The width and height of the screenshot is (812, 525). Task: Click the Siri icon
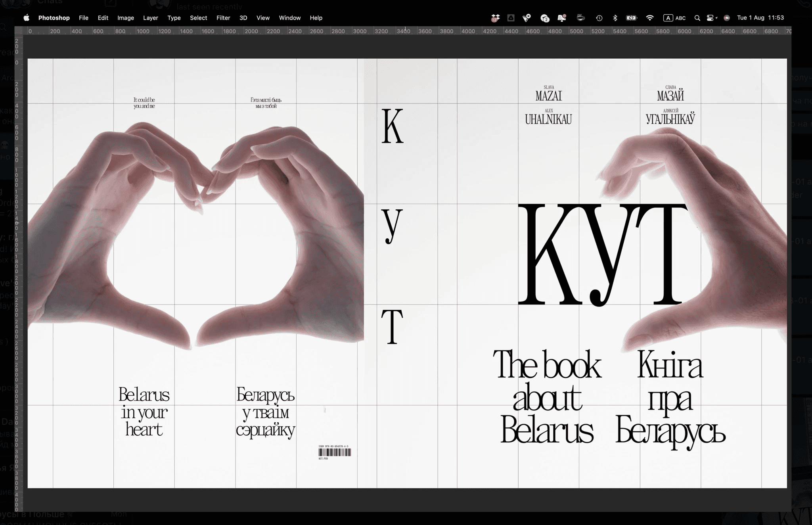[x=727, y=18]
